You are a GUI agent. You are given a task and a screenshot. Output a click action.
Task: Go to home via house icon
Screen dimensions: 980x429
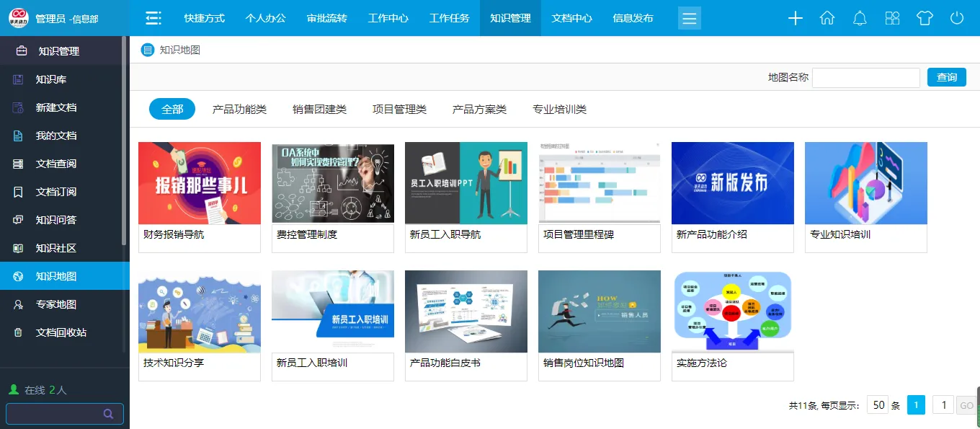click(x=827, y=19)
